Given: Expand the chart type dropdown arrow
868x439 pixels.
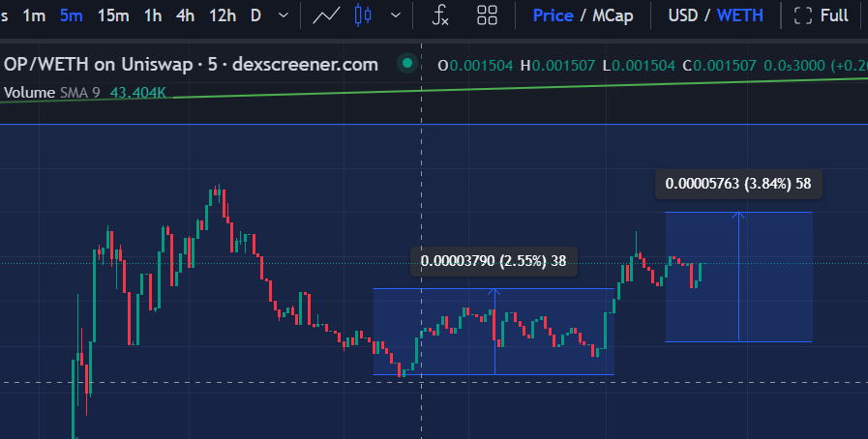Looking at the screenshot, I should tap(395, 15).
